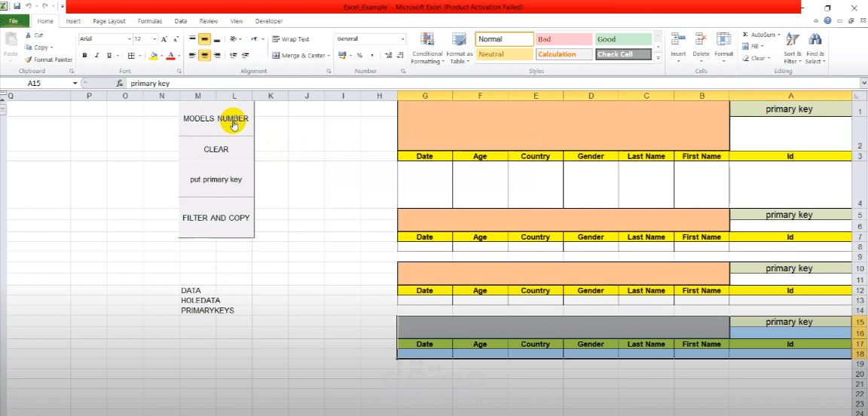
Task: Apply the Neutral cell style
Action: (504, 54)
